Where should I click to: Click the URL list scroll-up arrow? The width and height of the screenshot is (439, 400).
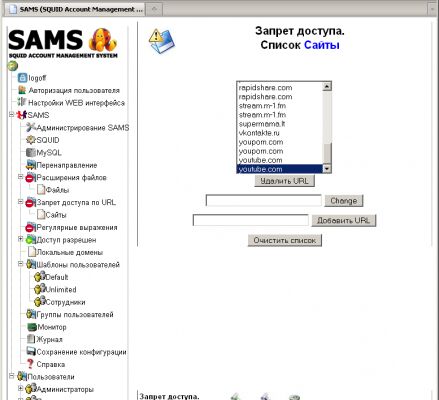(x=327, y=87)
